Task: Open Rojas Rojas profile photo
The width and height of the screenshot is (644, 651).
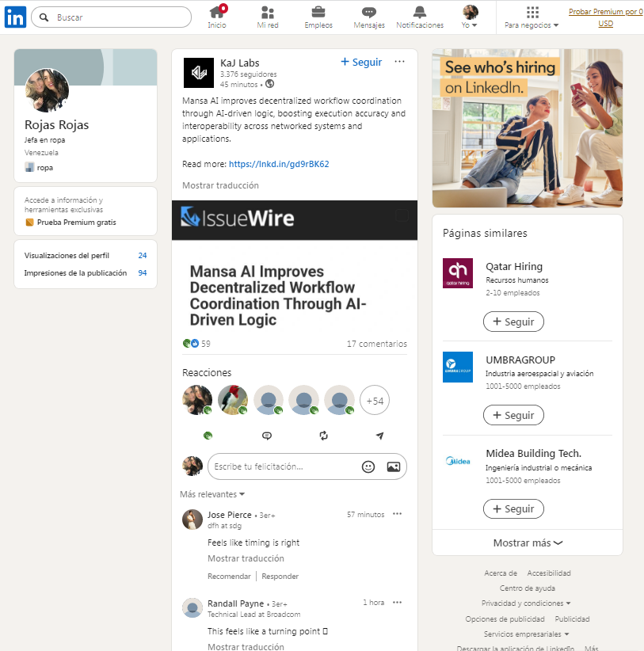Action: (47, 90)
